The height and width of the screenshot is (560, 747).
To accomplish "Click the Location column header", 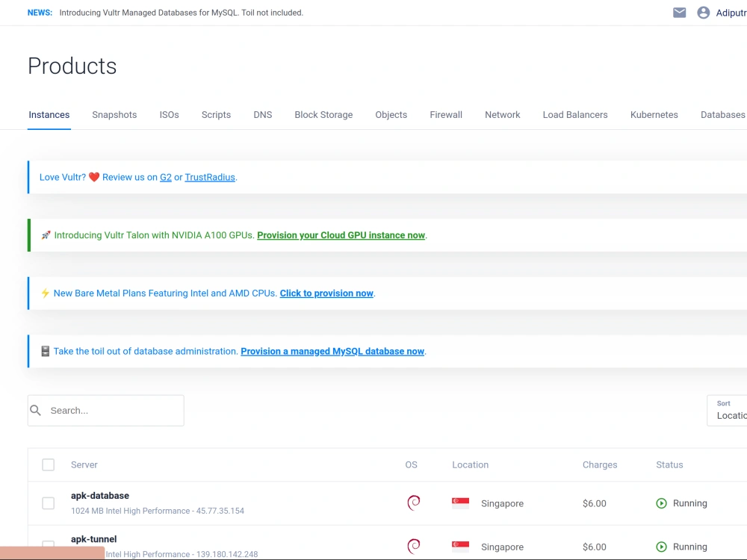I will pyautogui.click(x=470, y=464).
